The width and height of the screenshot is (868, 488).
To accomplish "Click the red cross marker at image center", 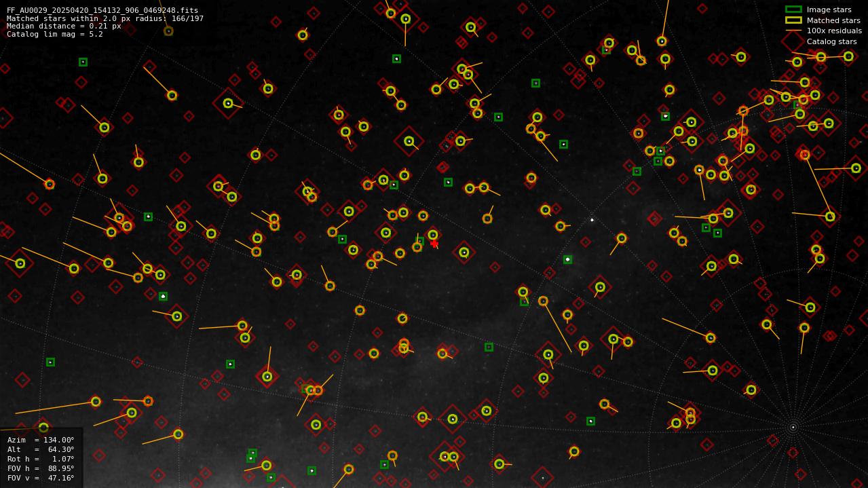I will (x=434, y=244).
